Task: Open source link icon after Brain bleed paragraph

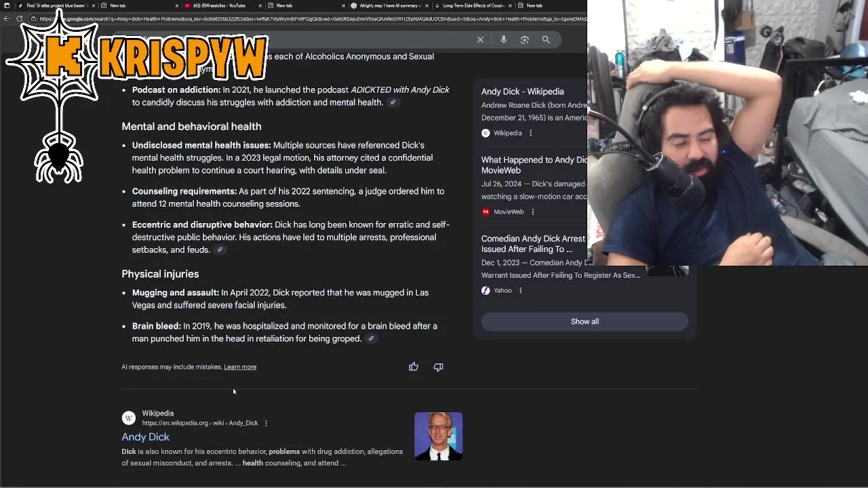Action: (371, 339)
